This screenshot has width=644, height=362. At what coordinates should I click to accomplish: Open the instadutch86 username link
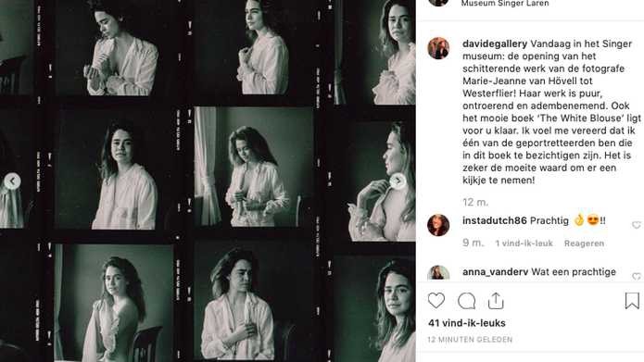(x=495, y=221)
